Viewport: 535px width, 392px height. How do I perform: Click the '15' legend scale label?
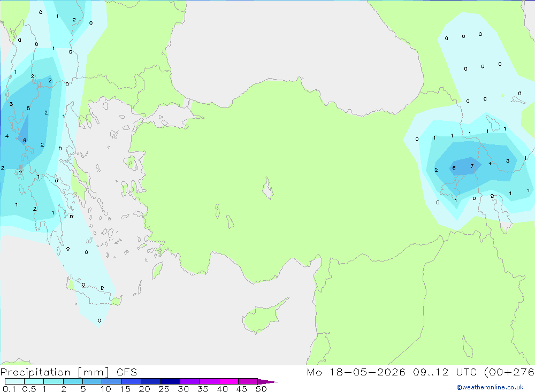125,389
